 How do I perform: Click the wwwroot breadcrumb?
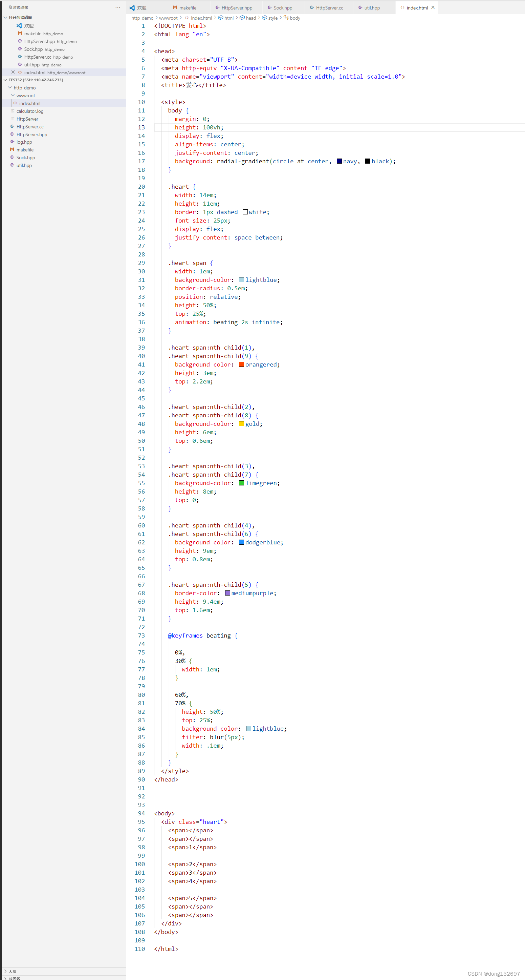[168, 18]
